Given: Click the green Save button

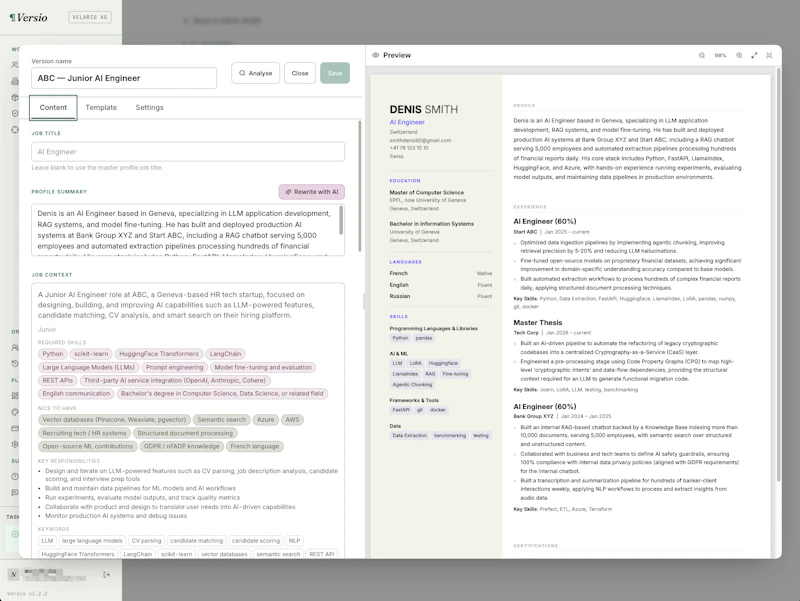Looking at the screenshot, I should click(335, 73).
